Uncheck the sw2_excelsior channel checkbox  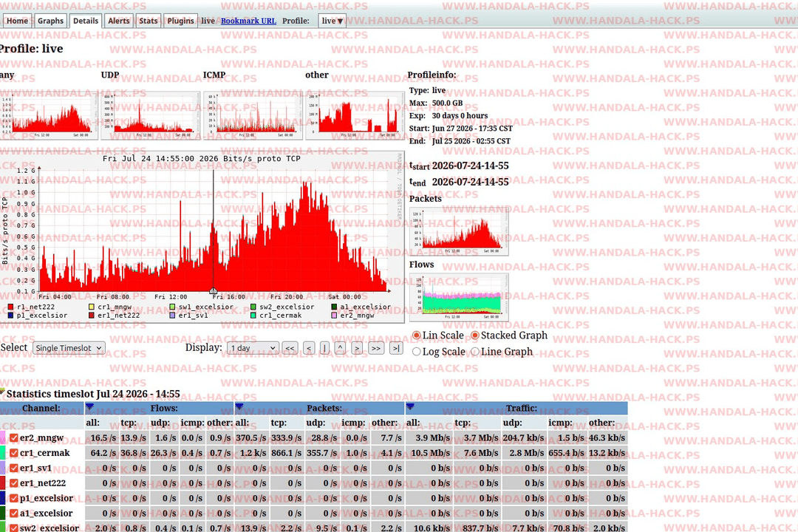coord(14,528)
